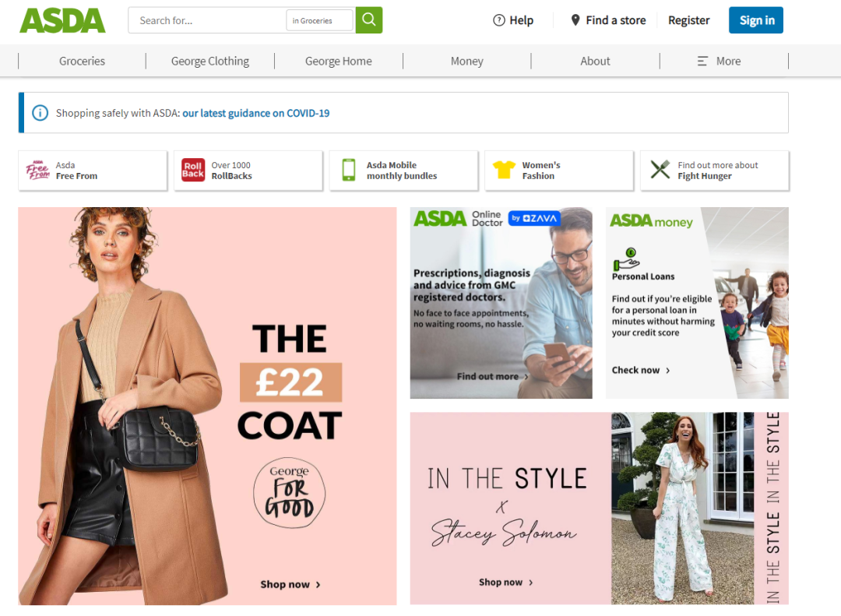Click the Personal Loans hand-coin icon
841x616 pixels.
click(626, 259)
